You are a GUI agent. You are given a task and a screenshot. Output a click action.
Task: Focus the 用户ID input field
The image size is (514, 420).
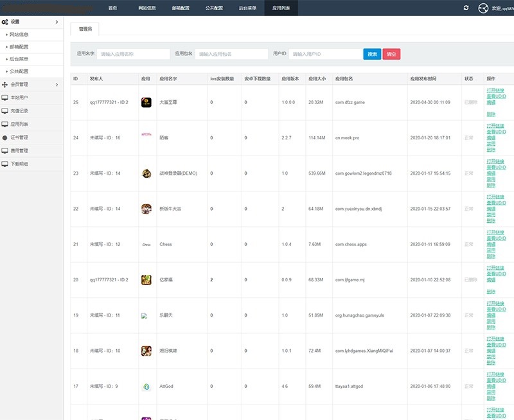coord(324,54)
